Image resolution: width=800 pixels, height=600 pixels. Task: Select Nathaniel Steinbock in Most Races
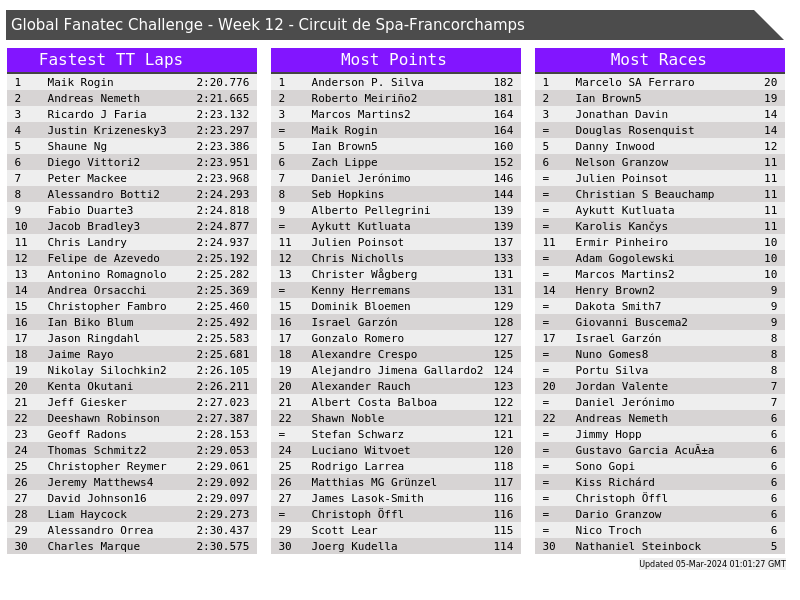(638, 546)
